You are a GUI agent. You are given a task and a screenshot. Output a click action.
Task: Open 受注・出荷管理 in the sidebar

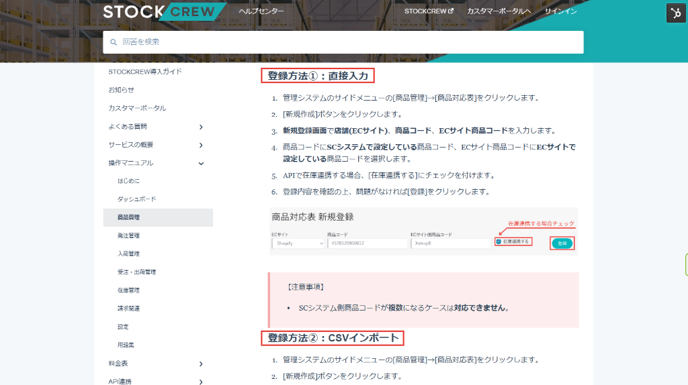(x=136, y=272)
